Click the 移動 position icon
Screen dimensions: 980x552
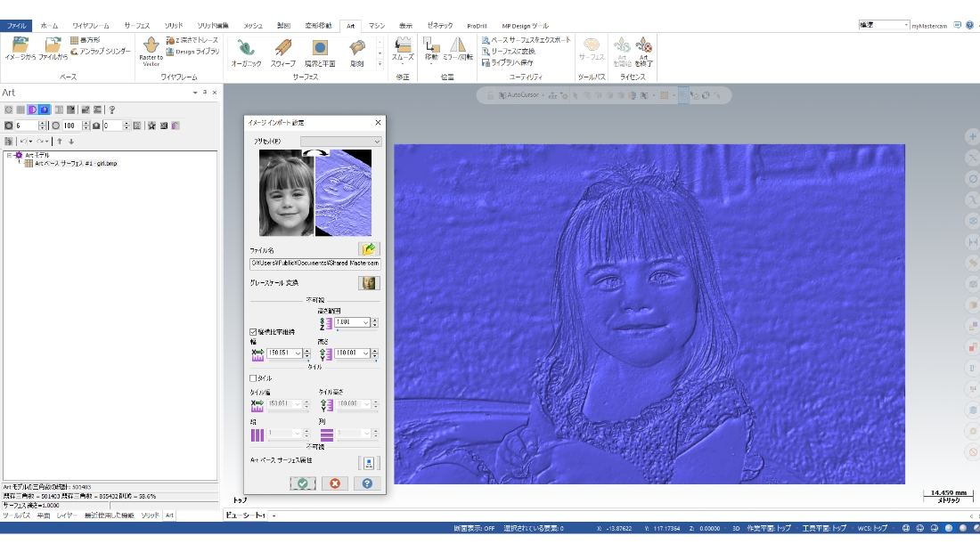tap(431, 49)
